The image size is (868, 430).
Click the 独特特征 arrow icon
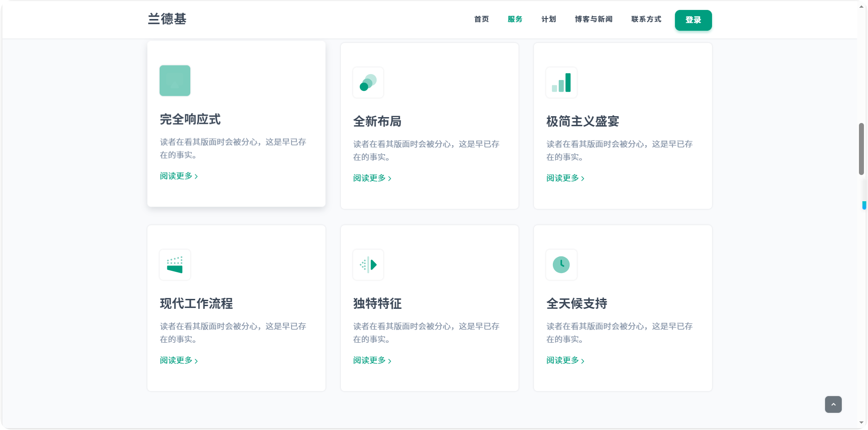[368, 265]
